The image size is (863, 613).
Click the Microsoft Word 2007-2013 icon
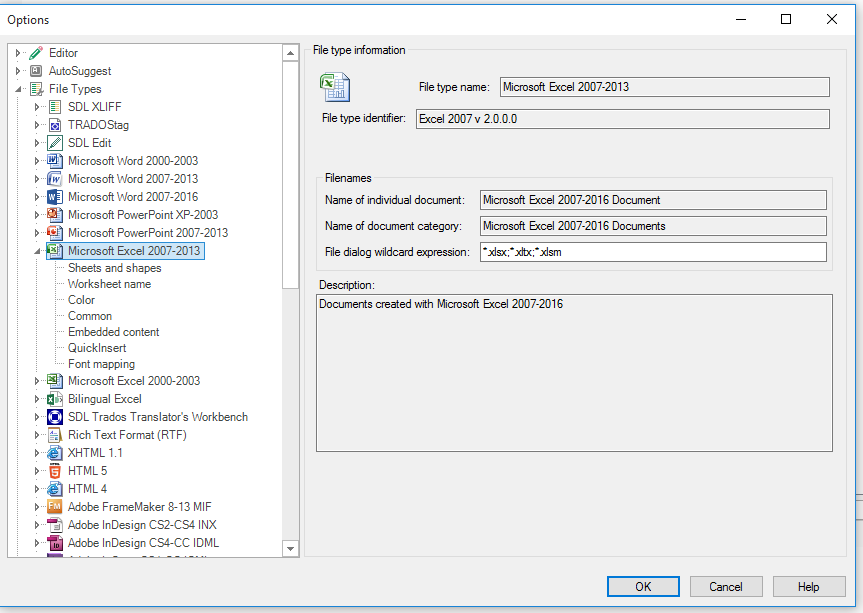point(55,179)
